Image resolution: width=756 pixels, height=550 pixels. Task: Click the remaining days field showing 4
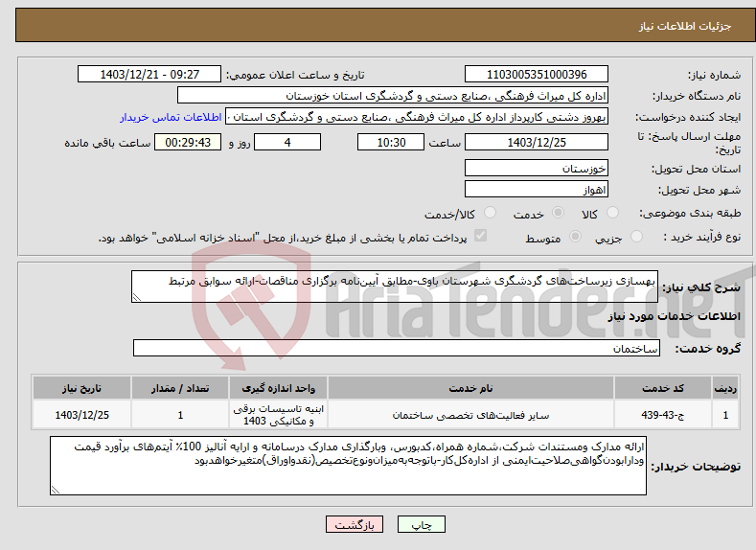point(287,142)
